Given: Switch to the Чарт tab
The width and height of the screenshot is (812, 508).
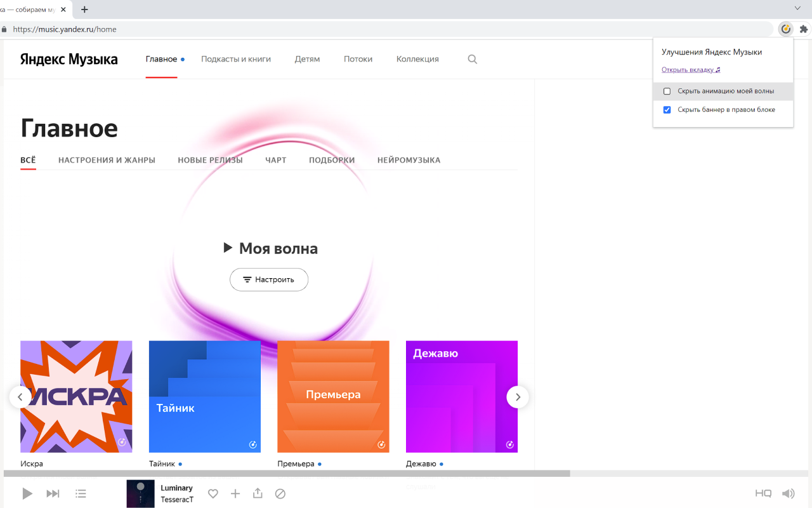Looking at the screenshot, I should click(x=276, y=160).
